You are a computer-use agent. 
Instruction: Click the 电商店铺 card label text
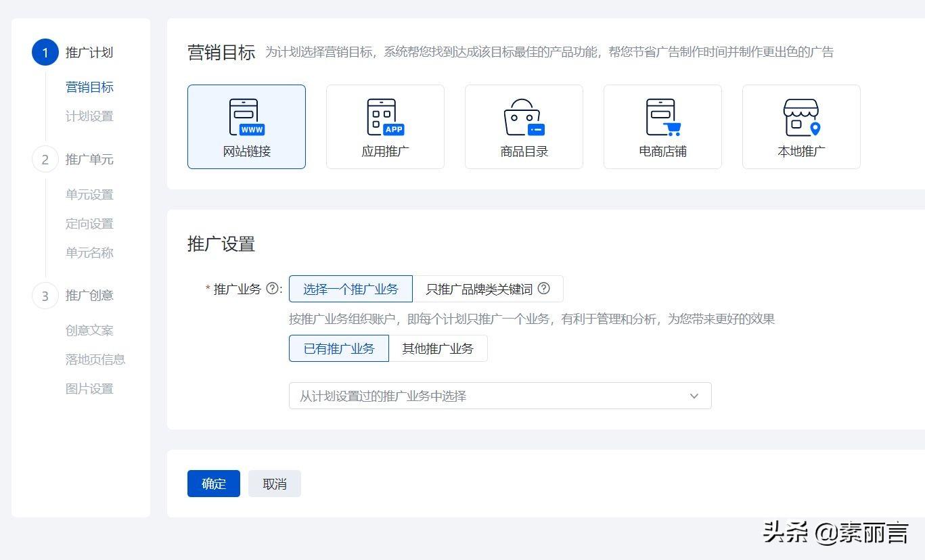(x=663, y=151)
